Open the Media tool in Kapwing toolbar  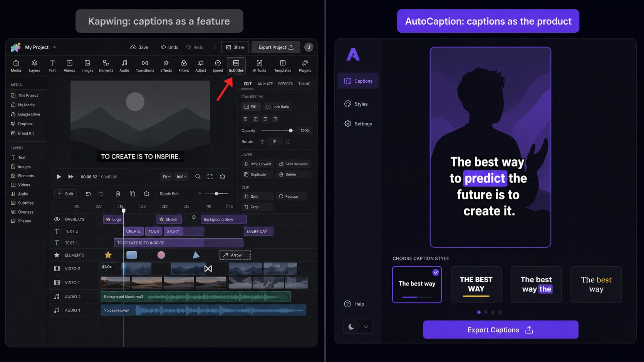tap(16, 66)
